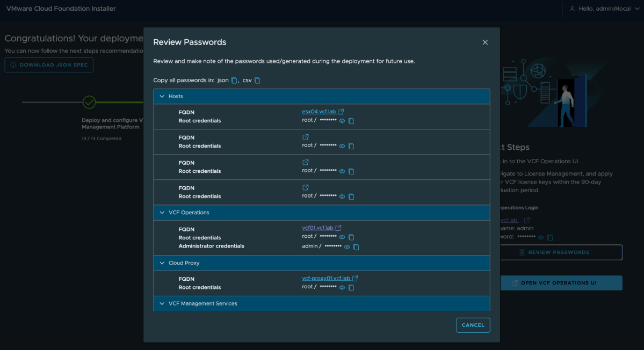Close the Review Passwords dialog
Screen dimensions: 644x350
[x=485, y=42]
